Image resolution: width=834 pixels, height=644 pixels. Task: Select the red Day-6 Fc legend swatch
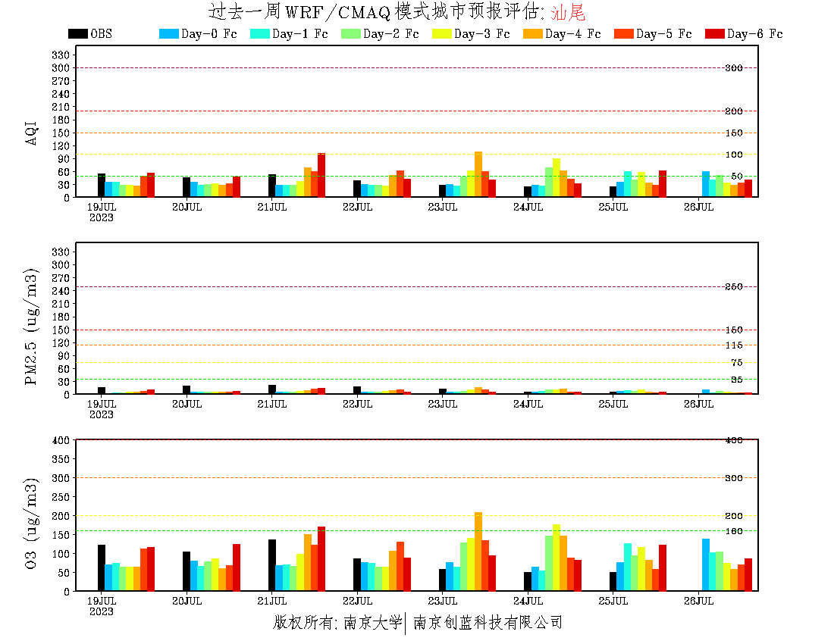(715, 33)
